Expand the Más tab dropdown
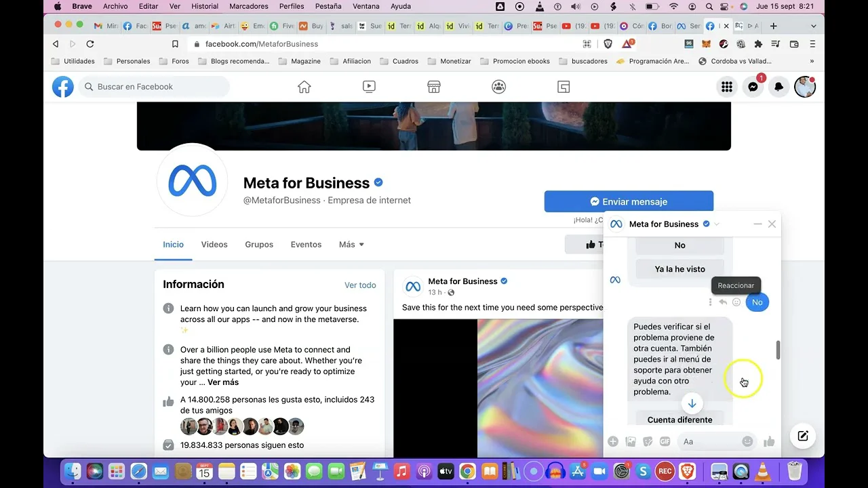The height and width of the screenshot is (488, 868). 351,245
